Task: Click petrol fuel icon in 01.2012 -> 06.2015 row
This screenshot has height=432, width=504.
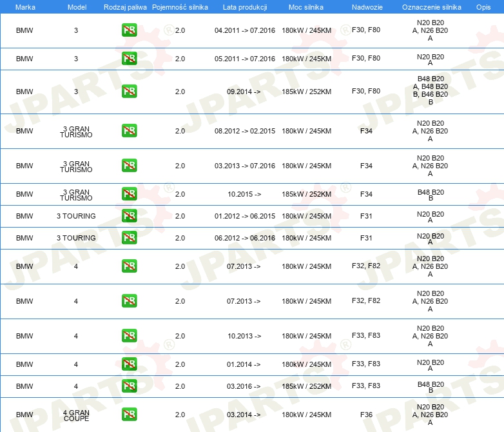Action: [129, 216]
